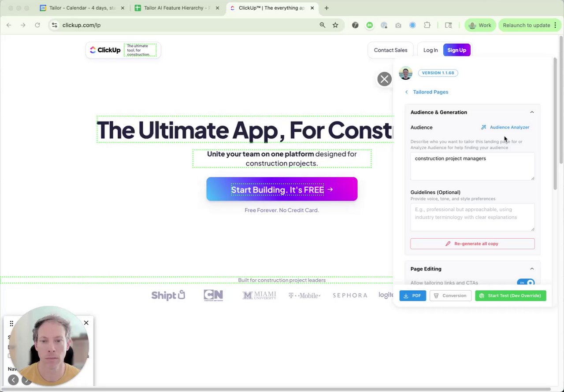Click the browser page vertical scrollbar

tap(561, 99)
